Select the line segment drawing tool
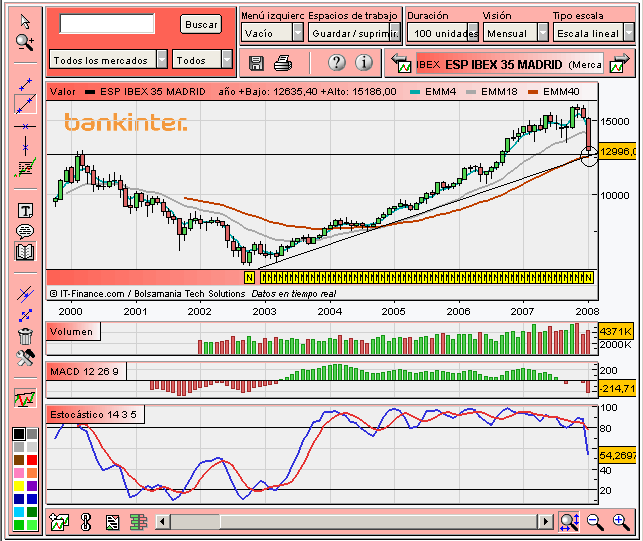Image resolution: width=643 pixels, height=541 pixels. click(x=25, y=84)
